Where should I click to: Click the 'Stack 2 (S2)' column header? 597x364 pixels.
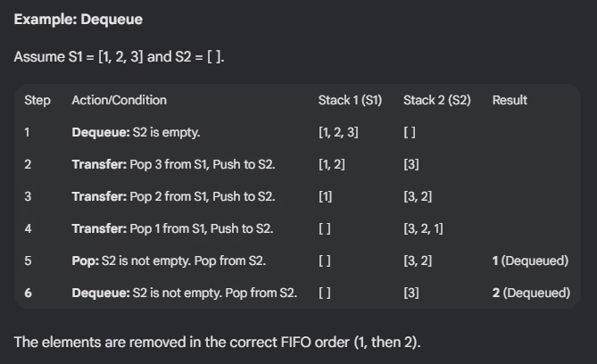pos(436,100)
